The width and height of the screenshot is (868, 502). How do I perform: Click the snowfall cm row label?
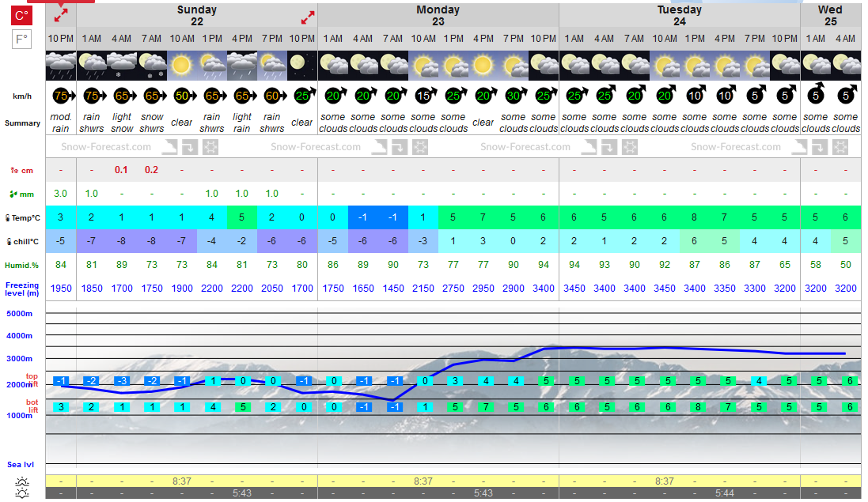click(x=22, y=170)
